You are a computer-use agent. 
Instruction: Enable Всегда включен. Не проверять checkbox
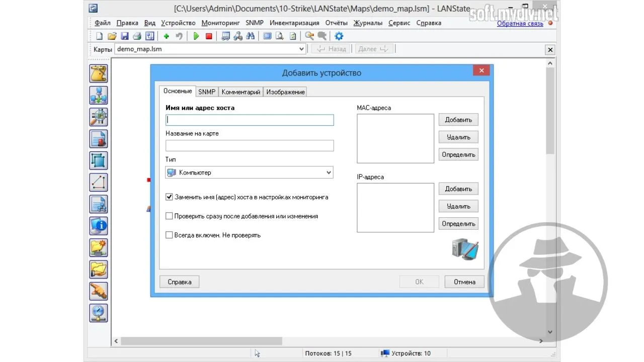pyautogui.click(x=169, y=235)
